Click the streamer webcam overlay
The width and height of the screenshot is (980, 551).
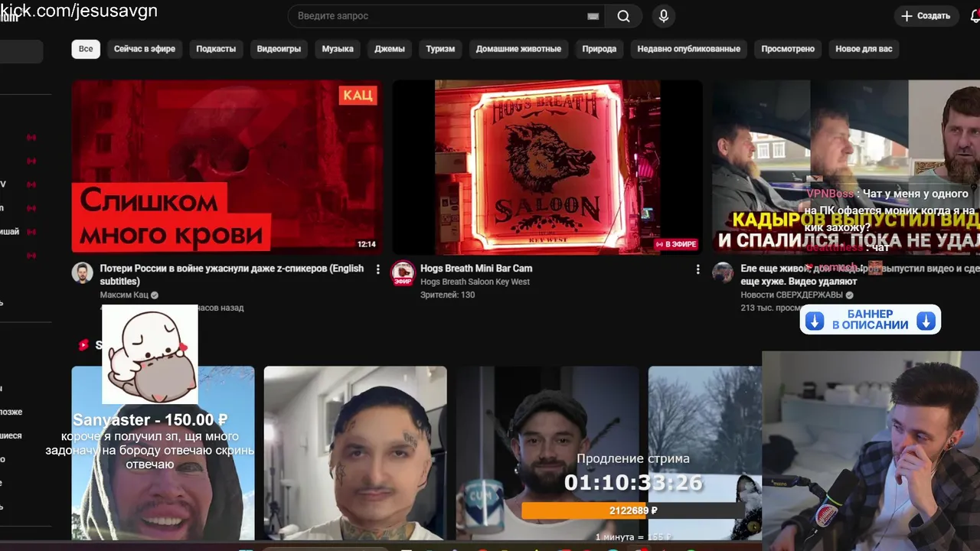871,451
